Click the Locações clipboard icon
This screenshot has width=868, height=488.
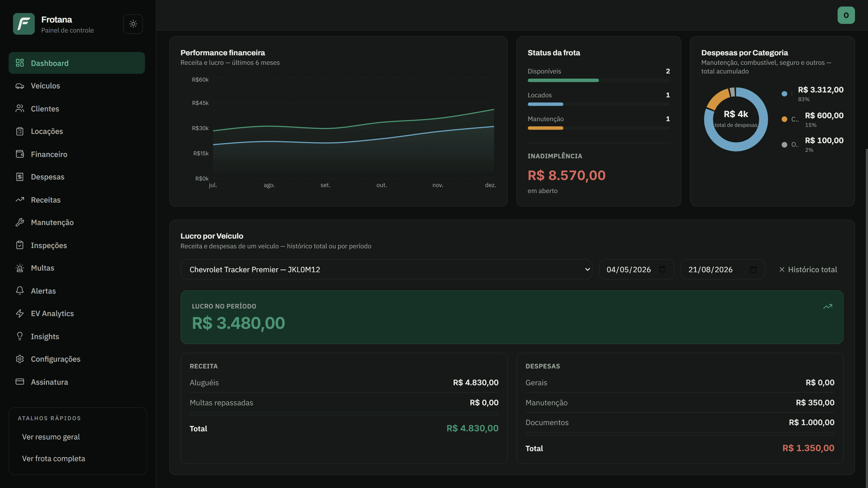[x=20, y=131]
